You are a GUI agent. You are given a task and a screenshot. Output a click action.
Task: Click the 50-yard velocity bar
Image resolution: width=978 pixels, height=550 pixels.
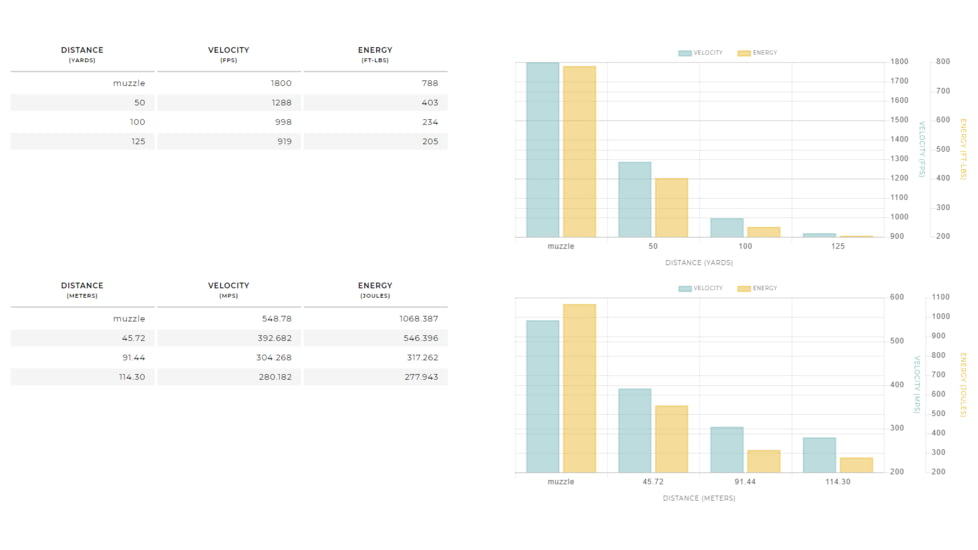635,200
